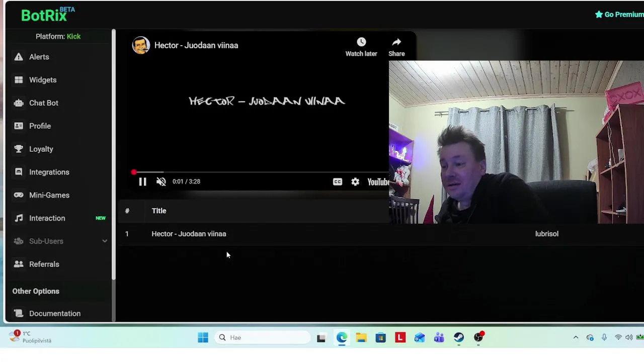
Task: Click the YouTube logo in player
Action: [x=378, y=182]
